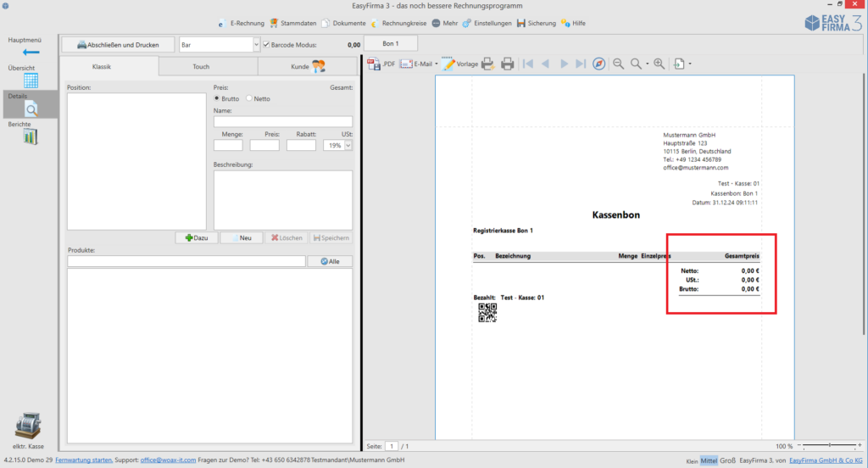The image size is (868, 468).
Task: Expand the magnifier zoom dropdown arrow
Action: 647,64
